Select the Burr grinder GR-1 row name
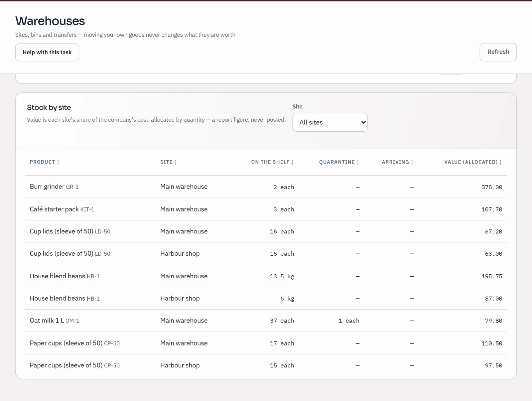532x401 pixels. coord(54,187)
